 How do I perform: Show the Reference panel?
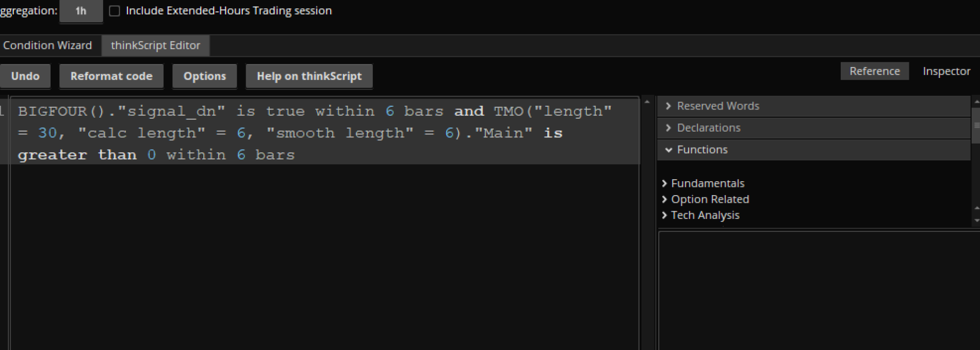click(874, 71)
